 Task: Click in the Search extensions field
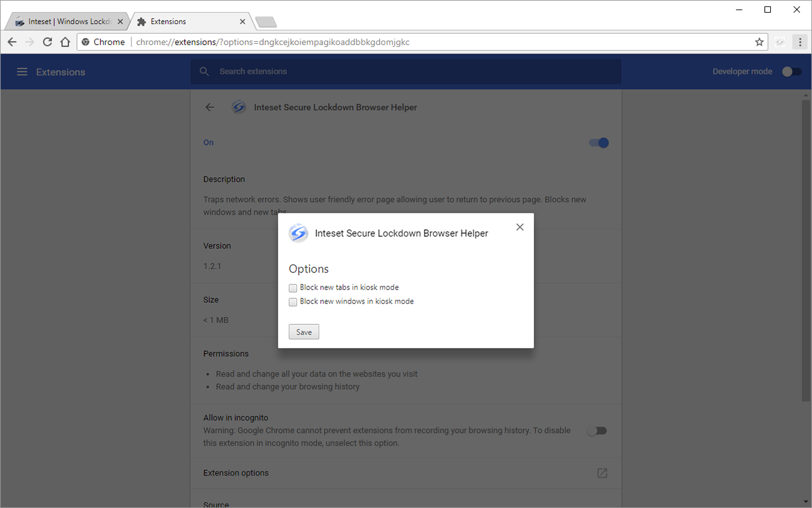[406, 72]
